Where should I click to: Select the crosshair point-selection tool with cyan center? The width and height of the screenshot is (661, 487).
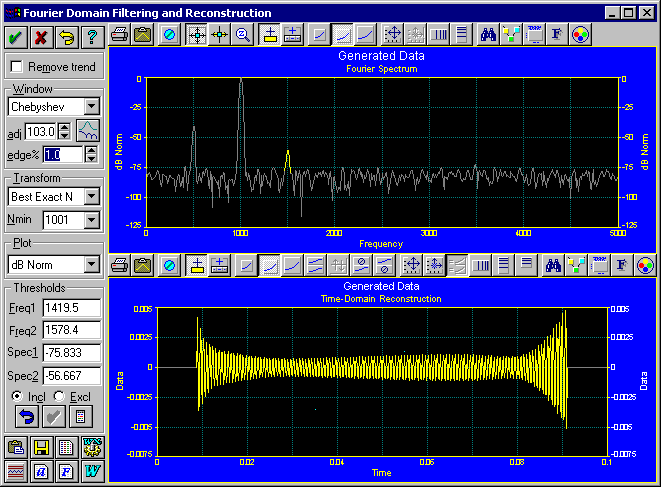click(197, 35)
